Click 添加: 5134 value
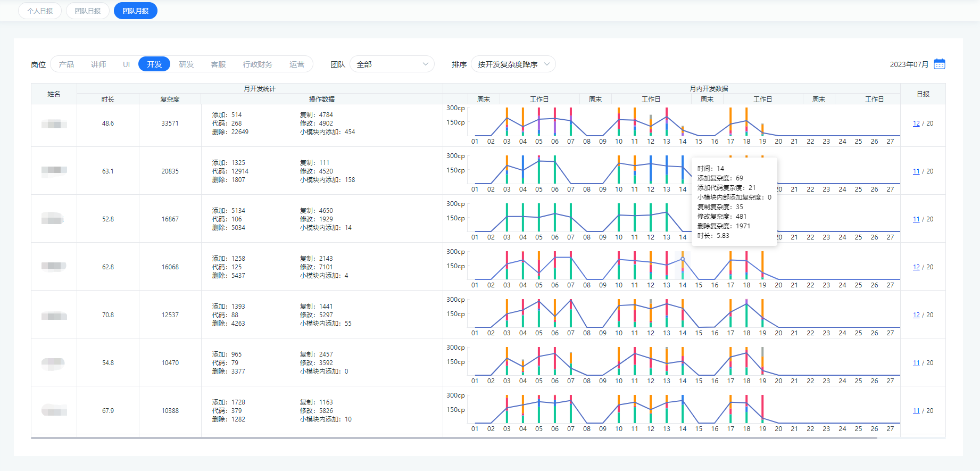 tap(229, 211)
